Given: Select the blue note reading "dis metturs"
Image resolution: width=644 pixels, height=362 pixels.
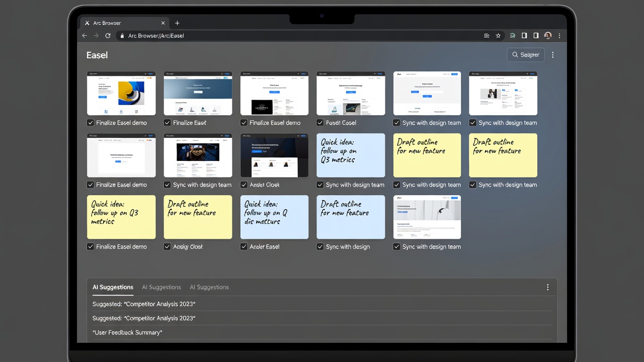Looking at the screenshot, I should [x=274, y=217].
